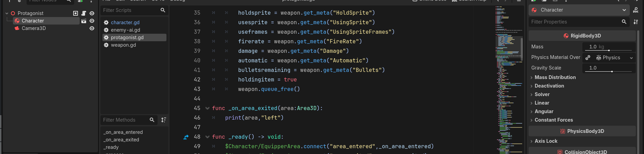
Task: Click the chain link icon on Physics Material
Action: pyautogui.click(x=588, y=58)
